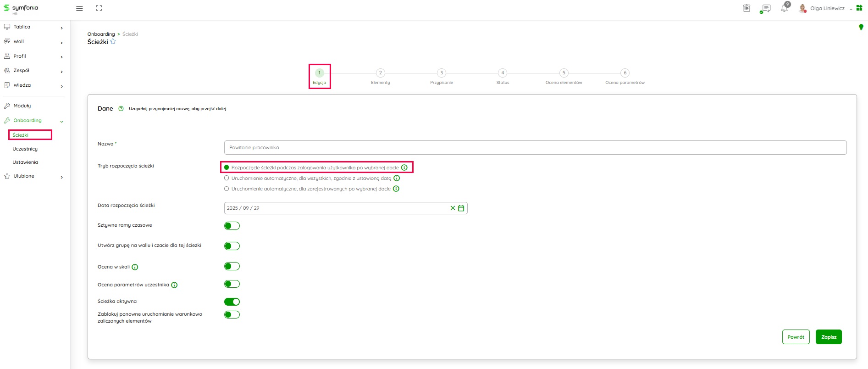Open the notifications bell icon
The width and height of the screenshot is (868, 369).
pos(784,8)
